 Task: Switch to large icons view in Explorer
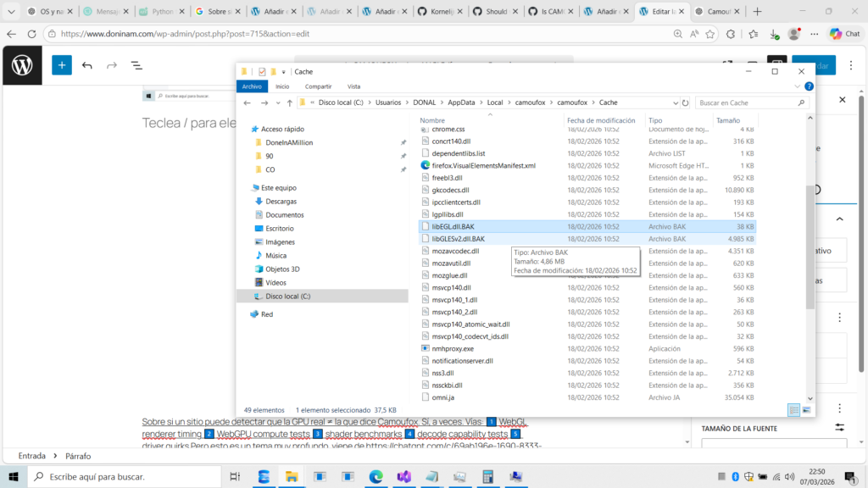click(x=806, y=410)
